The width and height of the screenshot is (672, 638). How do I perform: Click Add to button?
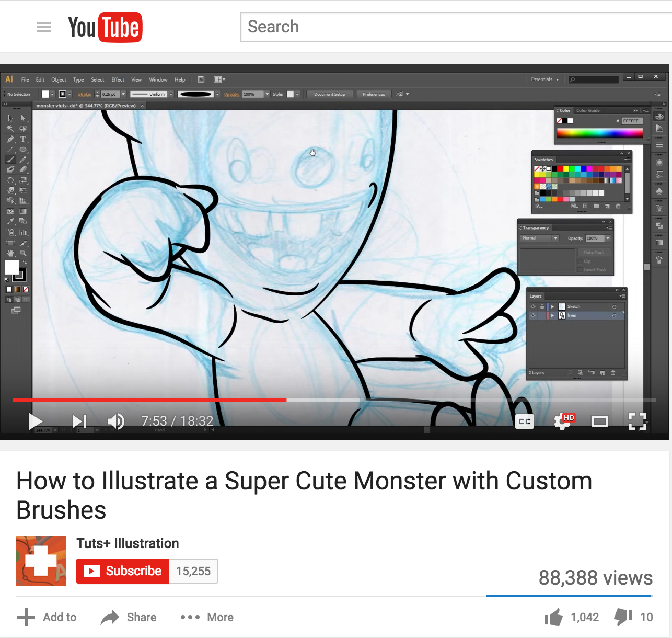[x=47, y=618]
